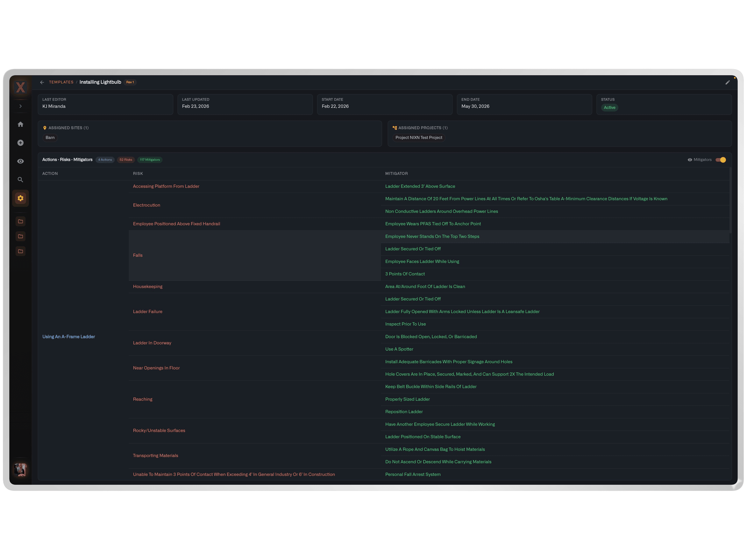Screen dimensions: 747x560
Task: Click the MITIGATOR column header
Action: coord(396,173)
